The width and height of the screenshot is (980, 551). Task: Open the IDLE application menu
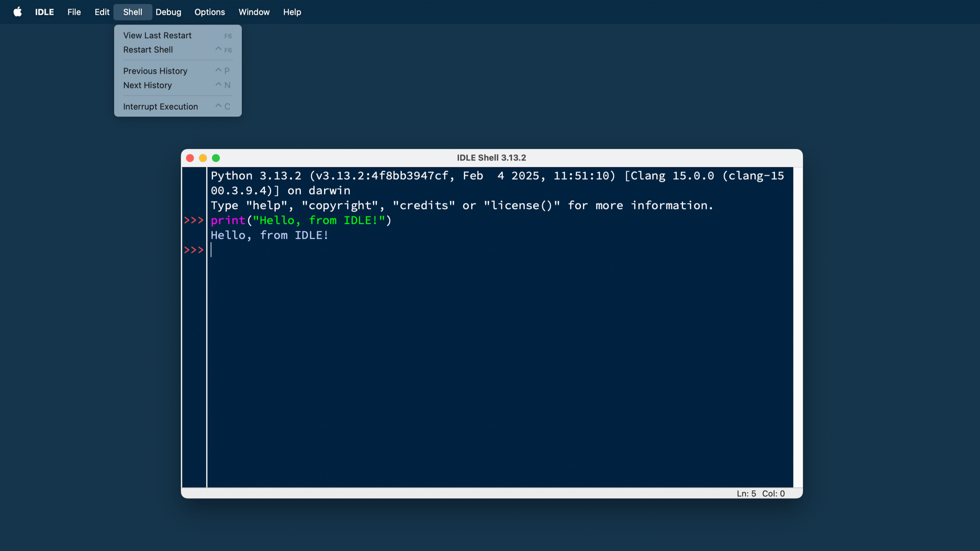pyautogui.click(x=44, y=12)
